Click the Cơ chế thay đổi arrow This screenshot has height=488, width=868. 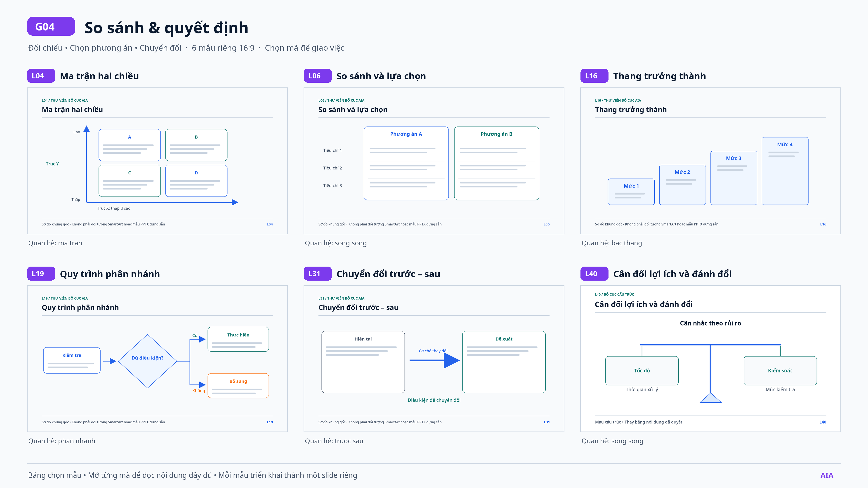[434, 360]
